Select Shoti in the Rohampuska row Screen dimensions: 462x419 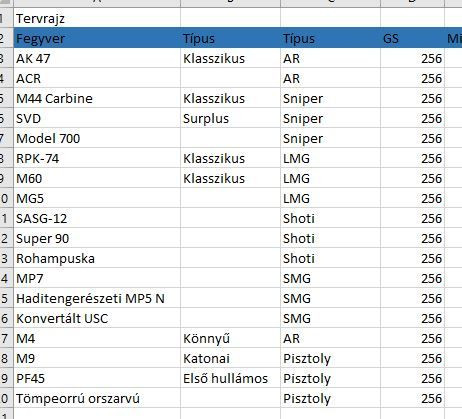(x=330, y=258)
